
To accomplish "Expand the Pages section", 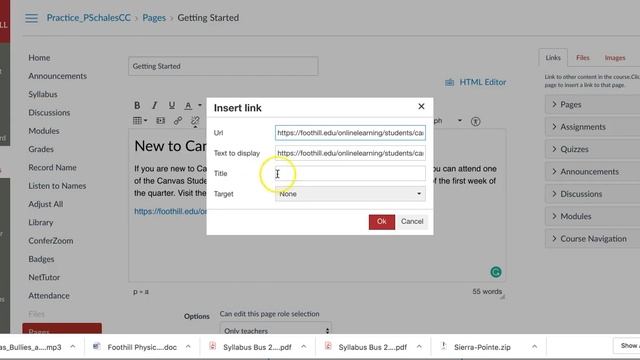I will pos(592,104).
